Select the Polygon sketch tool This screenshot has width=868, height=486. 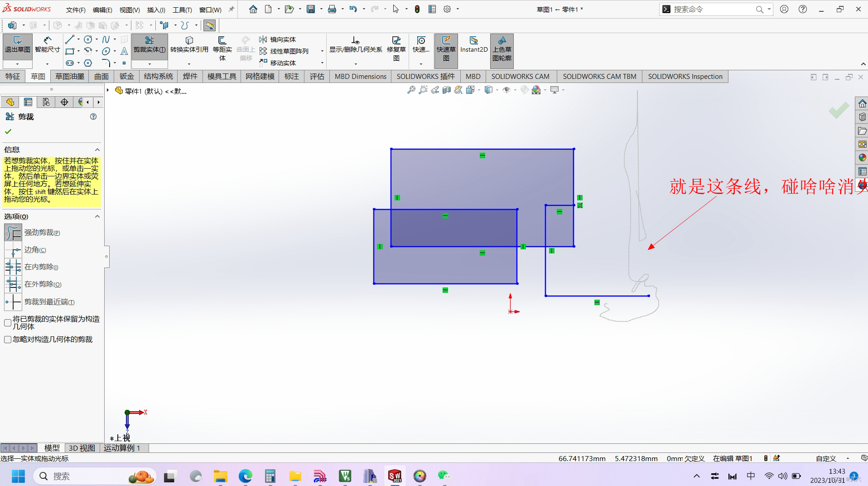click(x=88, y=63)
